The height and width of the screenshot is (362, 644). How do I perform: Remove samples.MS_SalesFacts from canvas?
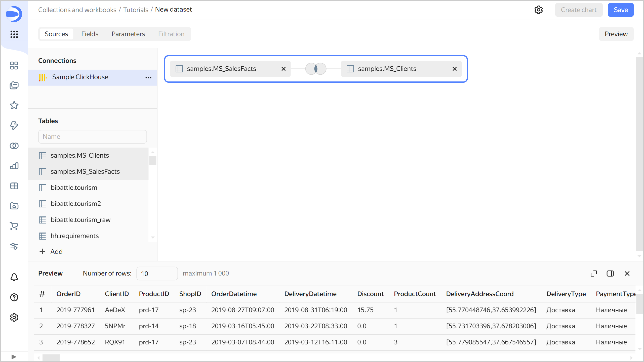click(284, 69)
